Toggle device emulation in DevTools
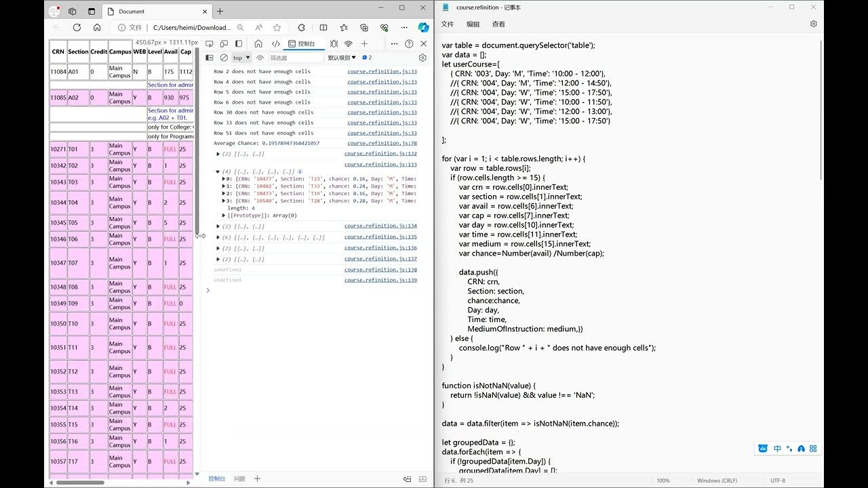The image size is (868, 488). coord(224,43)
